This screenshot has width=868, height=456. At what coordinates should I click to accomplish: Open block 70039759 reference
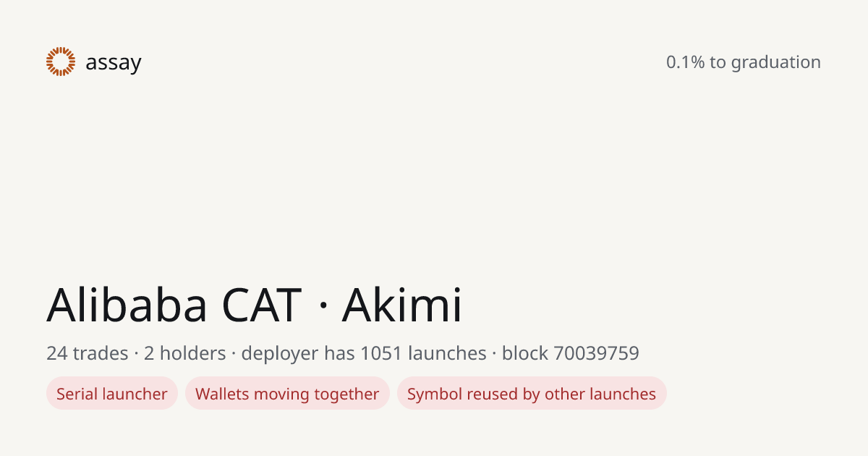pyautogui.click(x=571, y=353)
